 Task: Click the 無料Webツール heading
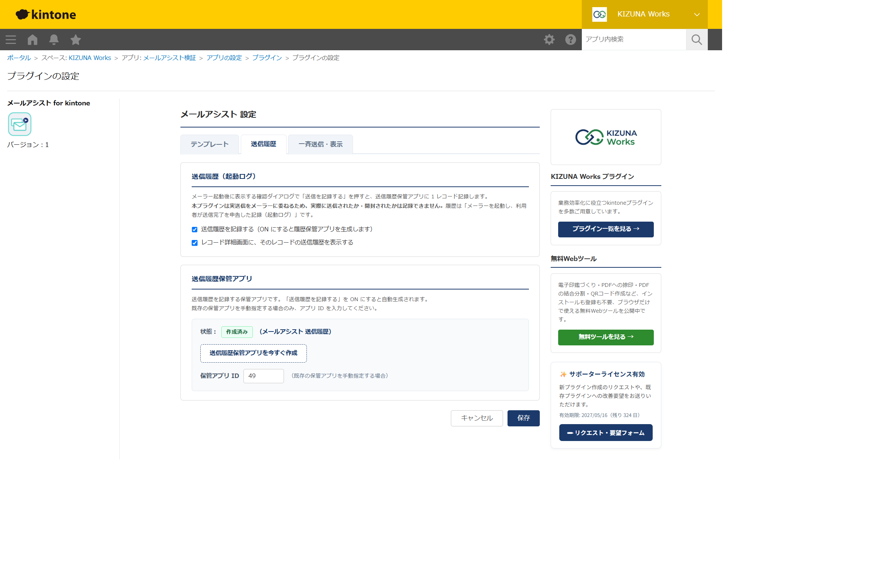574,259
